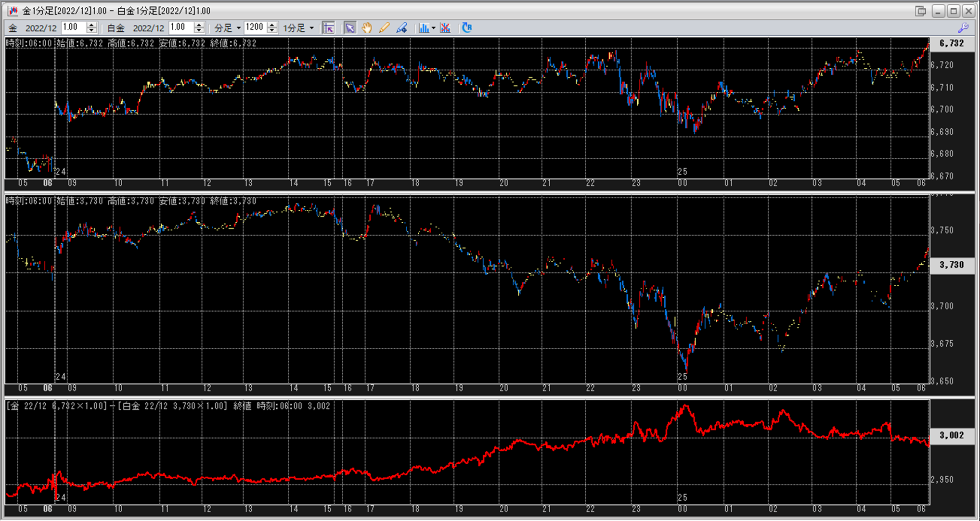Click the blue refresh reload icon
The image size is (980, 521).
[x=466, y=28]
